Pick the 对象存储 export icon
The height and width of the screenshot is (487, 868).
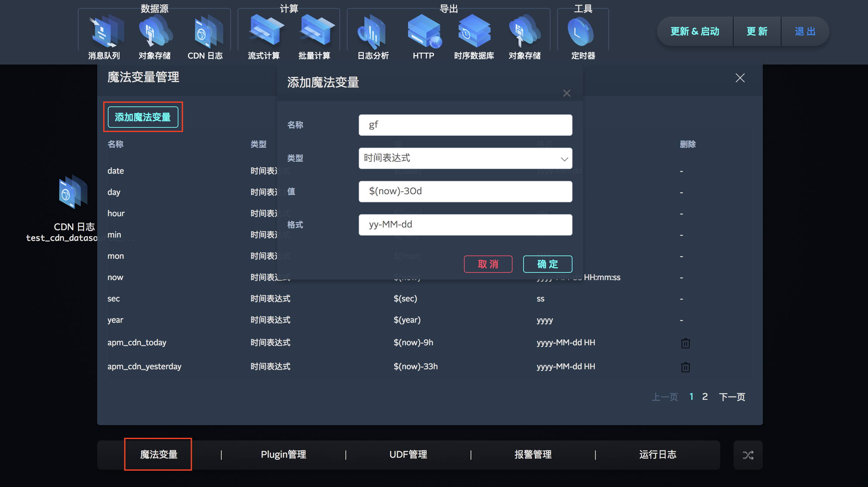pyautogui.click(x=525, y=31)
